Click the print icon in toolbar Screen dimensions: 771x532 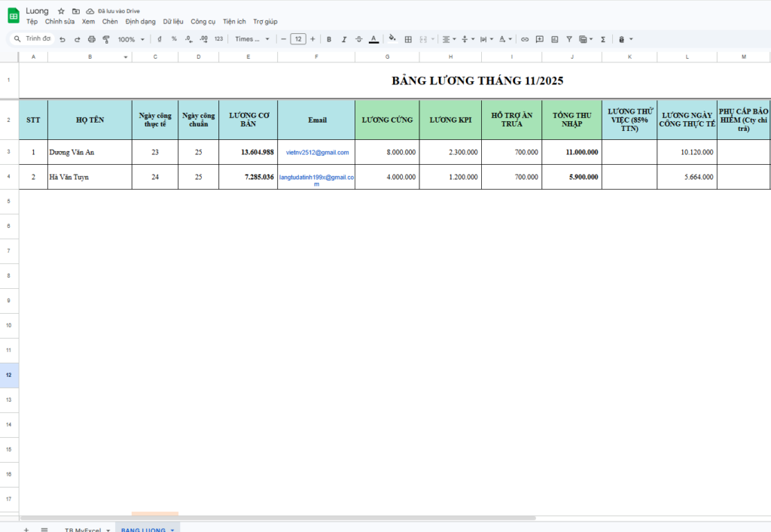92,39
